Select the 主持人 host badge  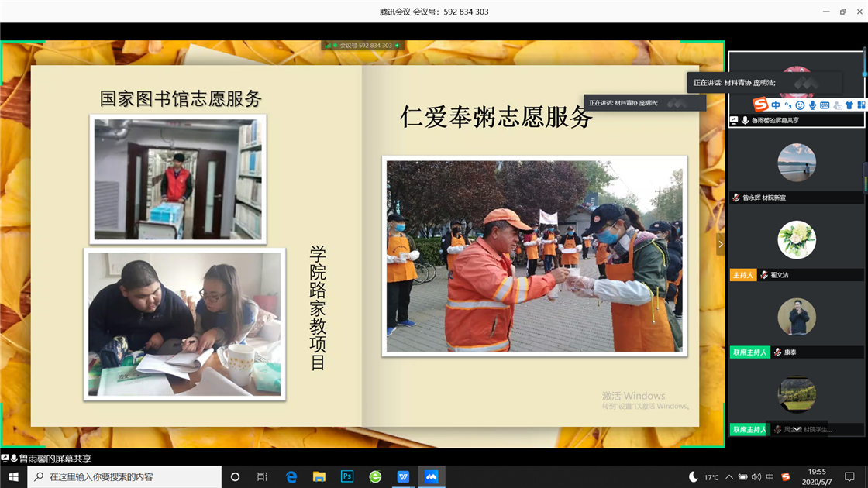point(743,275)
